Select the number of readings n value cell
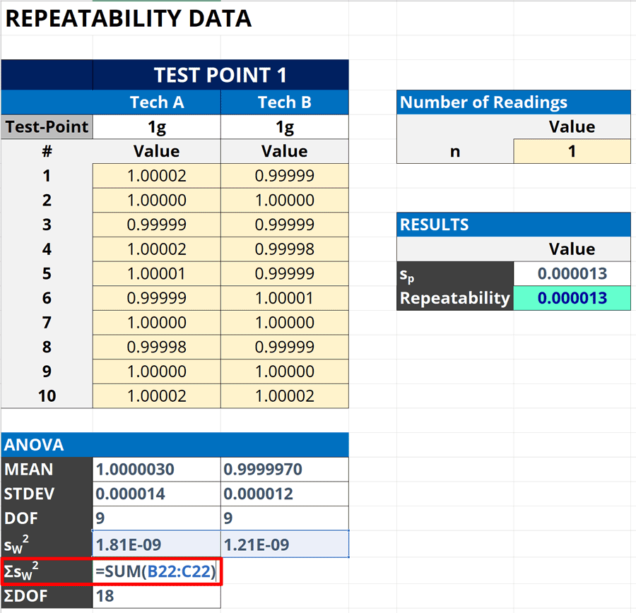The height and width of the screenshot is (613, 636). 572,151
